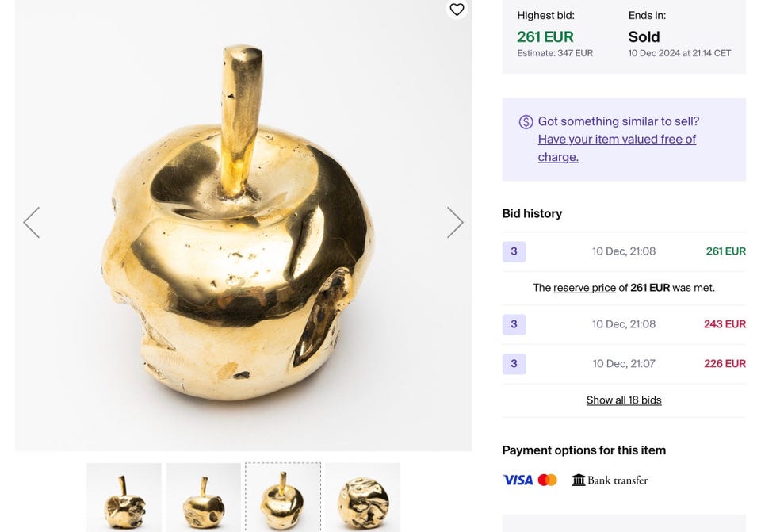This screenshot has width=761, height=532.
Task: Open the reserve price link
Action: click(x=584, y=288)
